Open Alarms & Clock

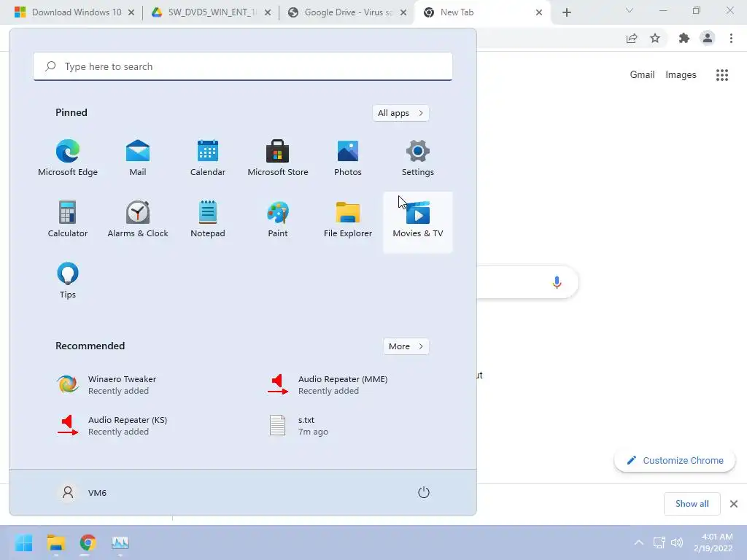[138, 219]
